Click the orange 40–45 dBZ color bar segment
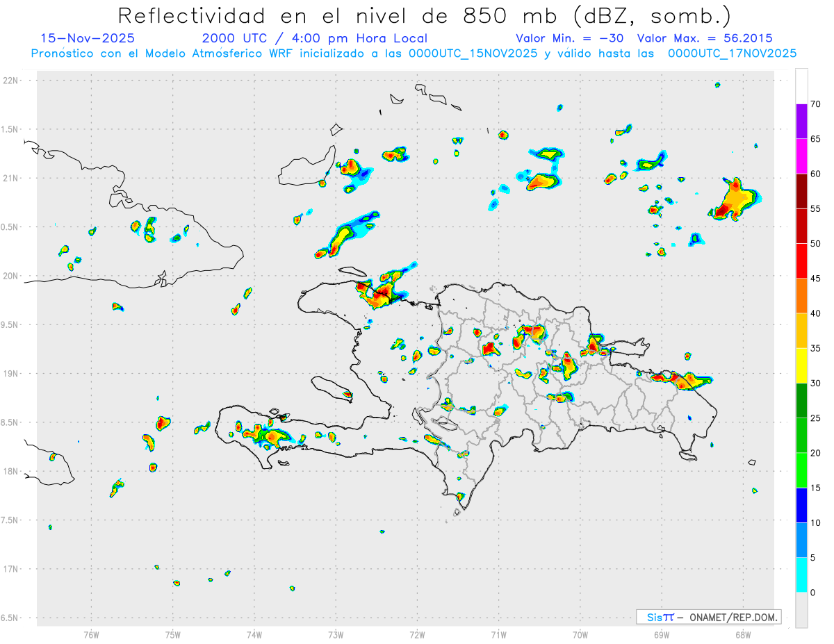 801,296
